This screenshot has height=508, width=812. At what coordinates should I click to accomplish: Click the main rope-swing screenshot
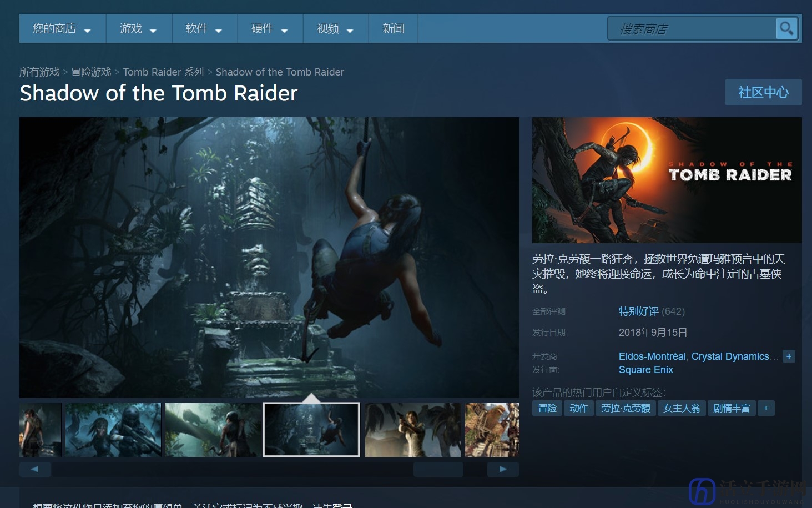point(269,257)
